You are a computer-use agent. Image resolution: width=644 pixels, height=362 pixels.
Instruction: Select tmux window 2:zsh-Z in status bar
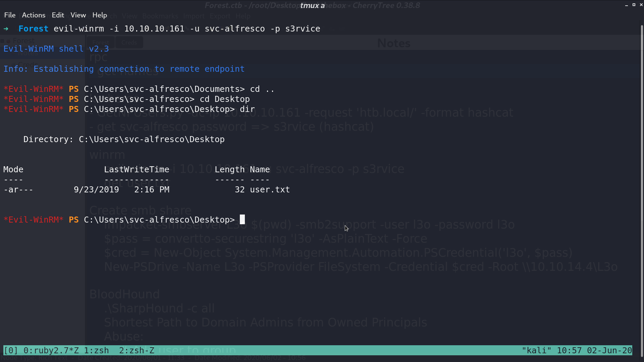pyautogui.click(x=137, y=351)
